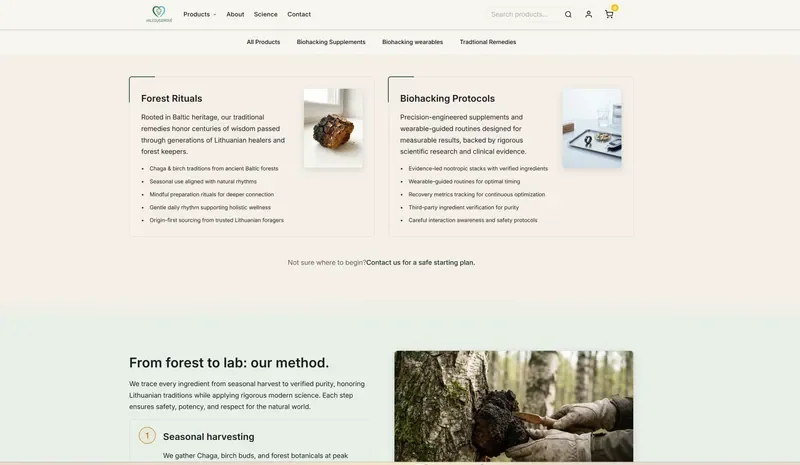
Task: Open the user account icon
Action: pos(588,14)
